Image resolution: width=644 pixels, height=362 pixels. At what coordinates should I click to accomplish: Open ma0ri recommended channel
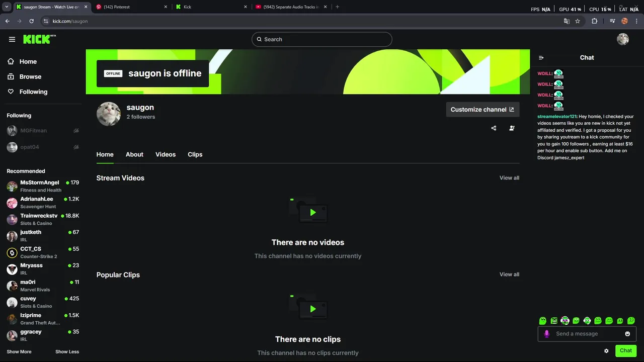click(x=43, y=286)
